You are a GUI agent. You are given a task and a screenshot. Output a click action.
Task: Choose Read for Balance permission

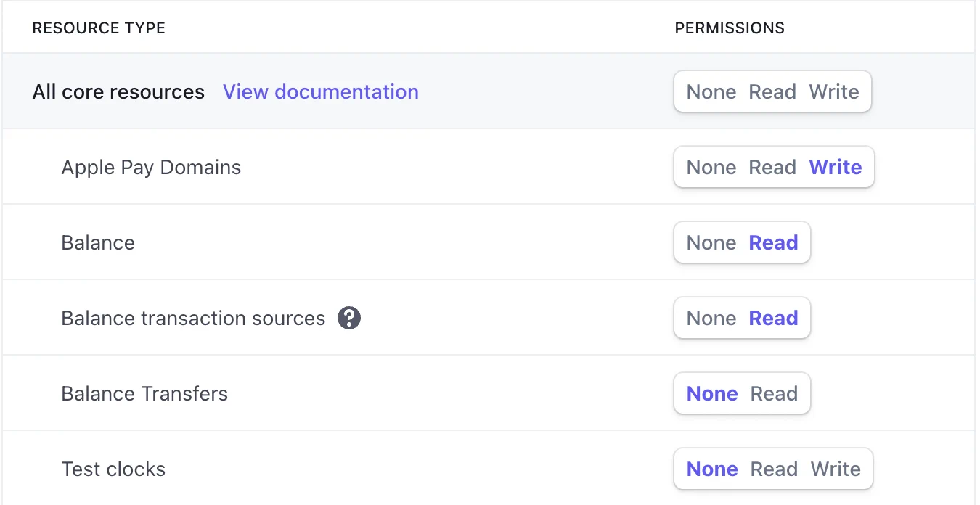(773, 243)
